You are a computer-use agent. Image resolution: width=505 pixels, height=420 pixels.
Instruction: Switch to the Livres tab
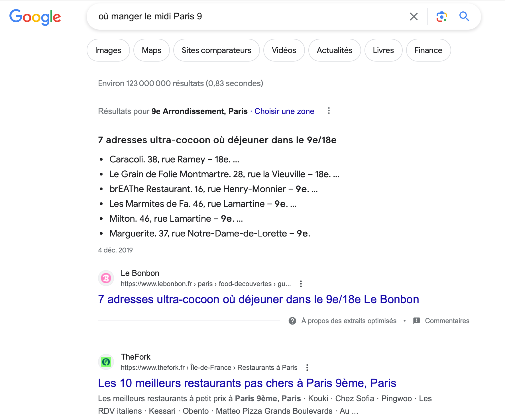click(383, 50)
